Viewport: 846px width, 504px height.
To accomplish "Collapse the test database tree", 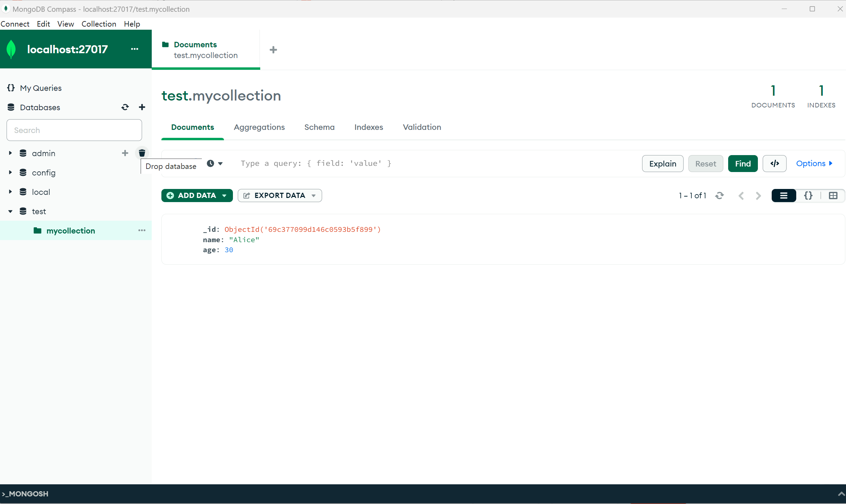I will click(x=10, y=211).
